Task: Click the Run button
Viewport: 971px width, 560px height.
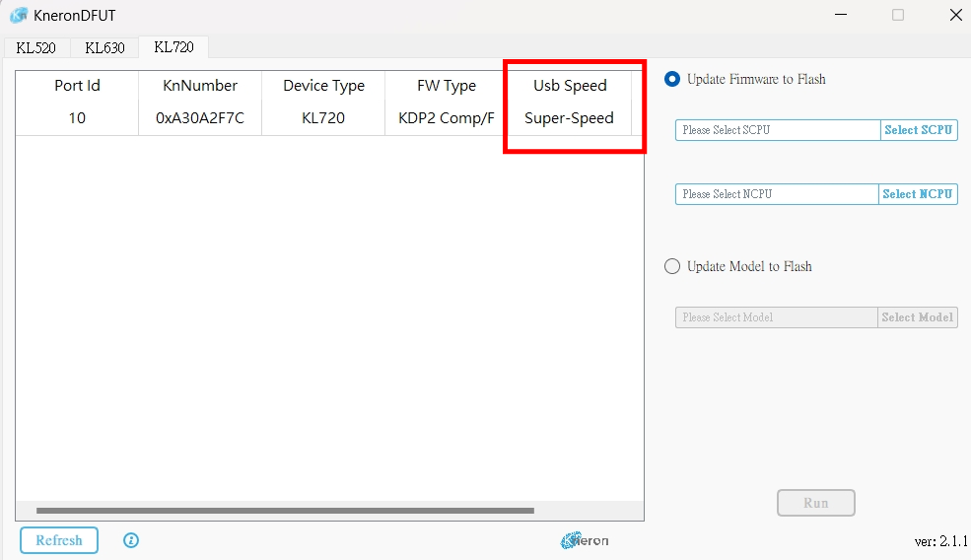Action: (816, 503)
